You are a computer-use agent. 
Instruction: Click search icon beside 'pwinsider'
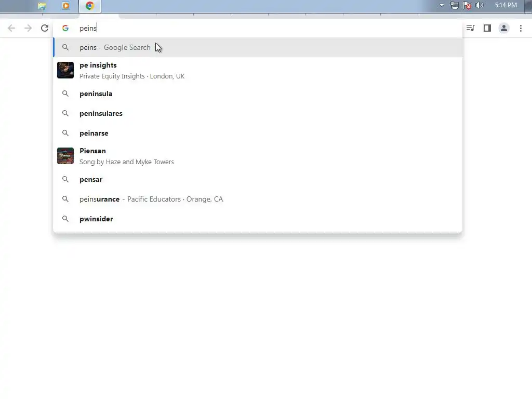pyautogui.click(x=65, y=219)
